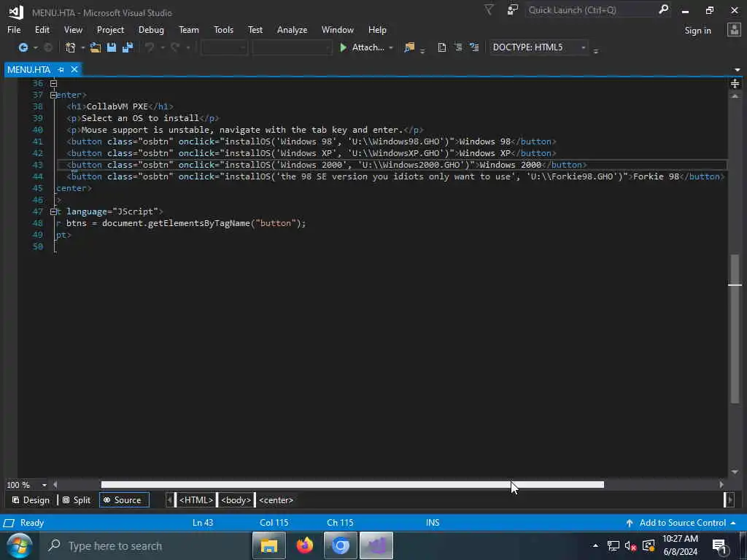Comment out lines with the toolbar icon
The width and height of the screenshot is (747, 560).
[458, 47]
